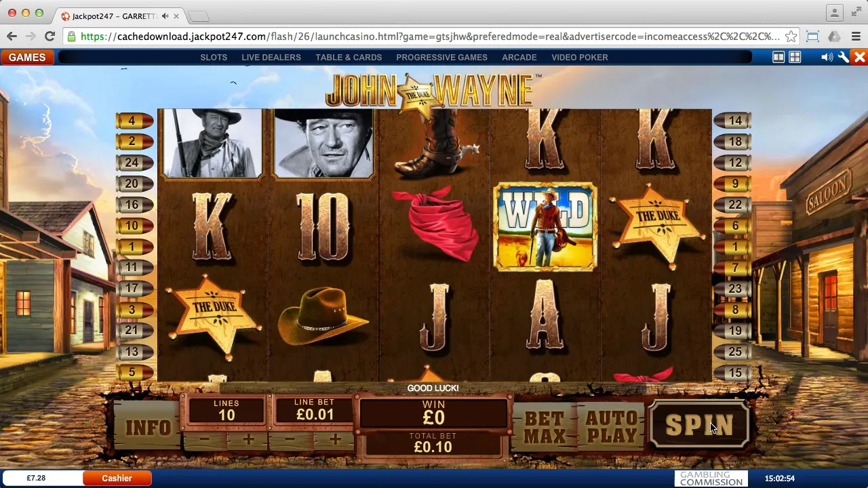This screenshot has width=868, height=488.
Task: Increase the line bet amount
Action: tap(335, 440)
